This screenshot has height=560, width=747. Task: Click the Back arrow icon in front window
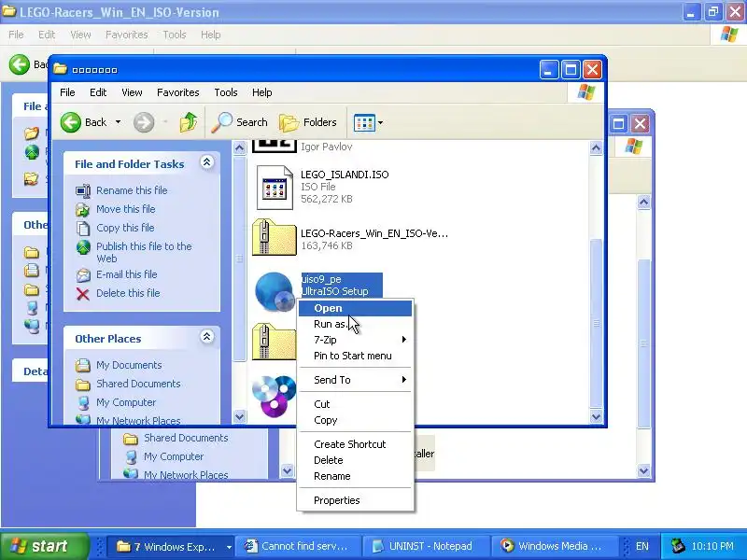[x=71, y=122]
